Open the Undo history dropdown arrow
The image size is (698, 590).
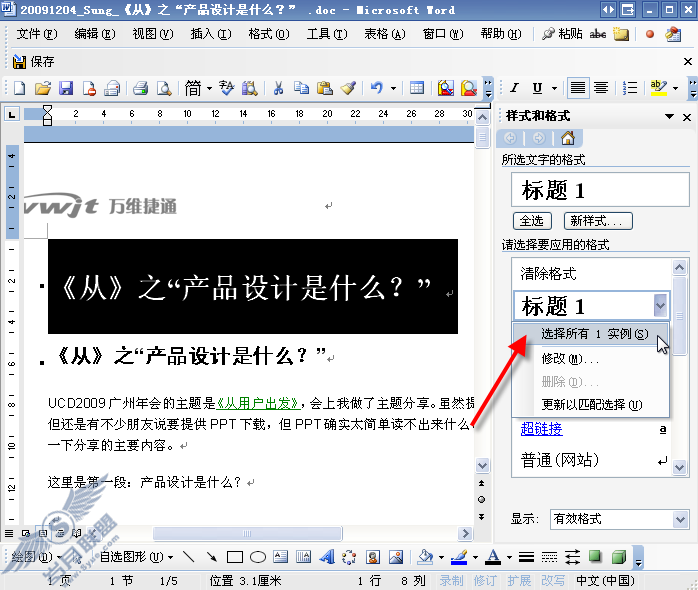pos(394,89)
